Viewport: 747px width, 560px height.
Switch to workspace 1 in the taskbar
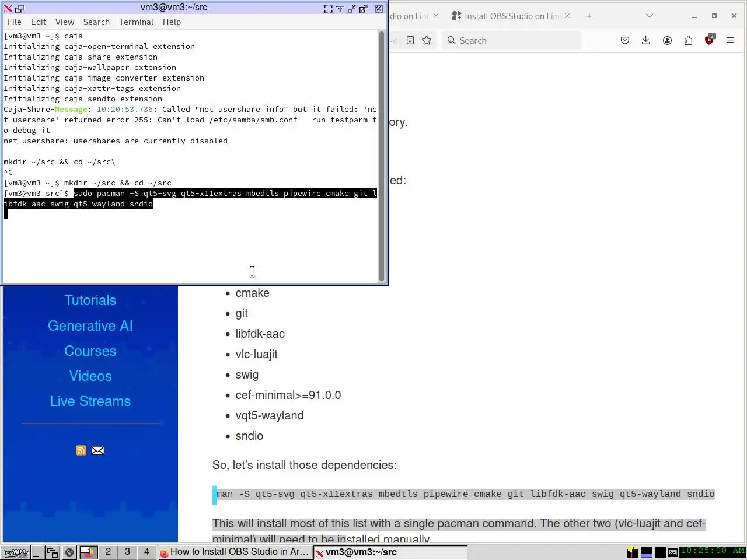point(88,552)
